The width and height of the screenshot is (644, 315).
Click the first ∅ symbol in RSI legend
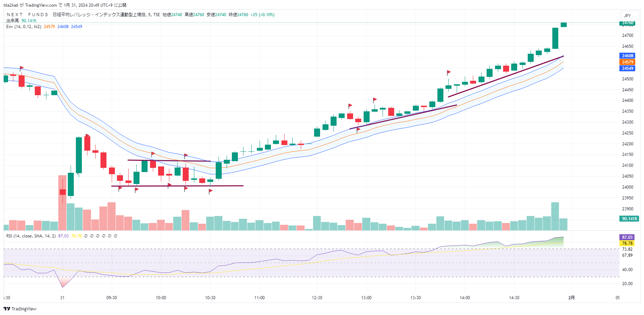click(x=86, y=236)
